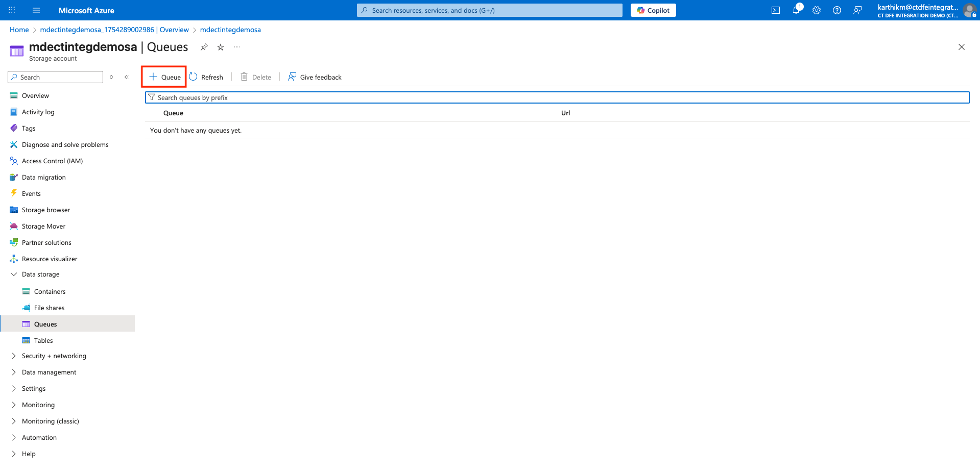Image resolution: width=980 pixels, height=475 pixels.
Task: Click the add Queue button
Action: [164, 77]
